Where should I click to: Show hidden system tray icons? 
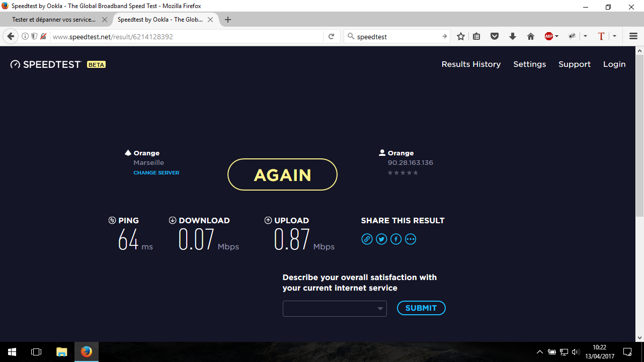coord(540,352)
